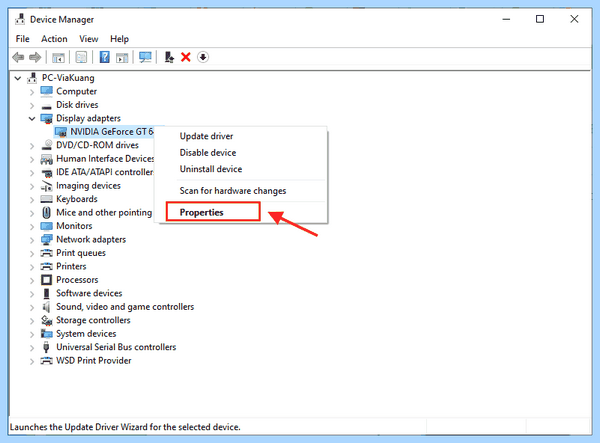This screenshot has width=600, height=443.
Task: Click the Show/Hide Action Pane toolbar icon
Action: tap(122, 57)
